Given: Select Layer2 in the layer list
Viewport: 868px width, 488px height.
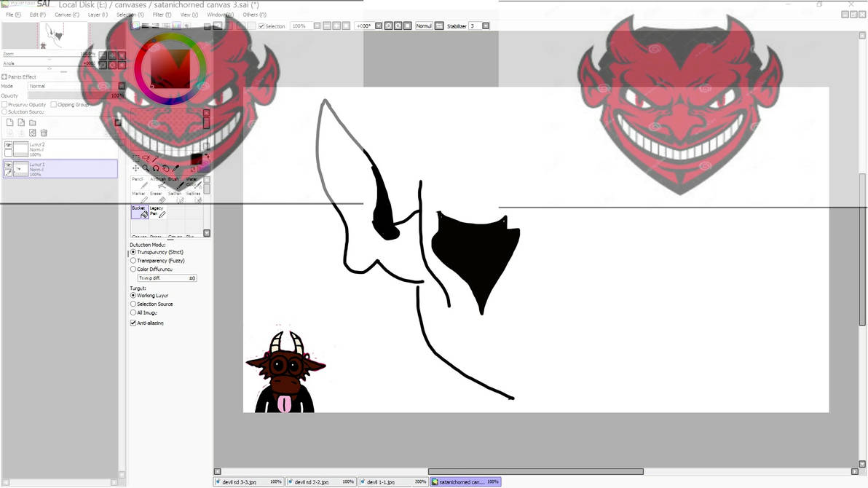Looking at the screenshot, I should coord(60,149).
